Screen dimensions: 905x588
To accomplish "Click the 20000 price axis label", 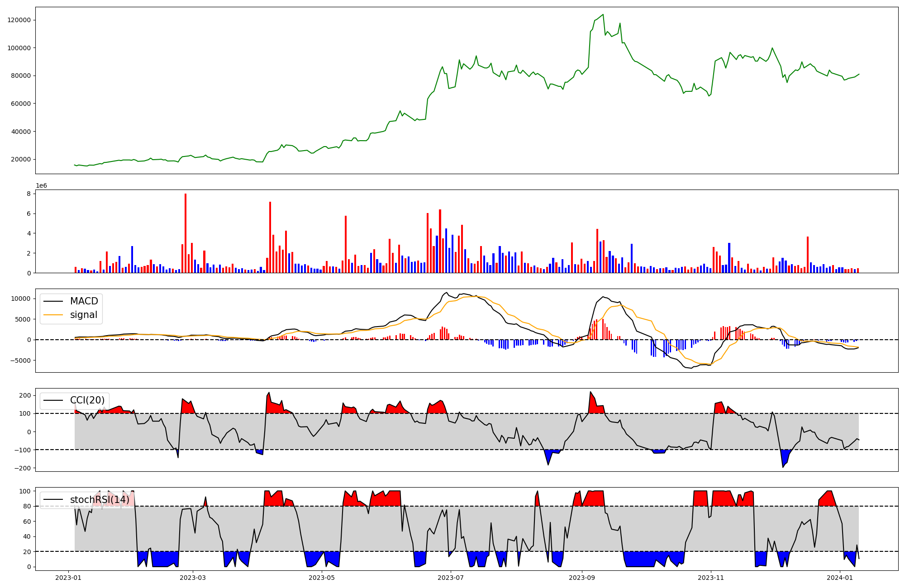I will [21, 159].
